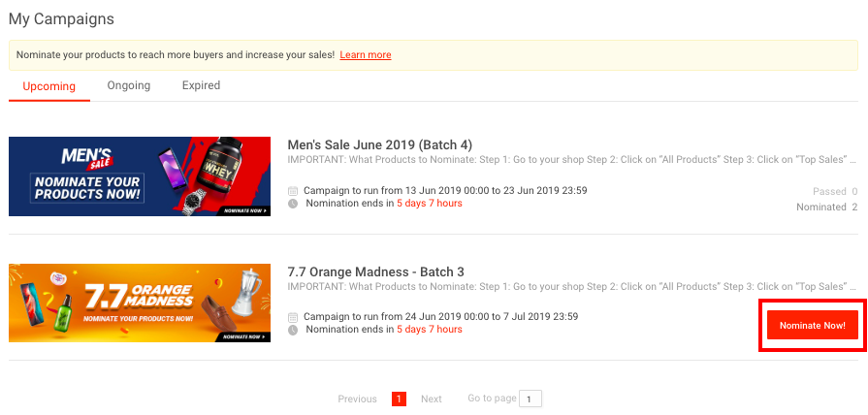This screenshot has width=868, height=415.
Task: Click the Go to page input box
Action: pos(530,399)
